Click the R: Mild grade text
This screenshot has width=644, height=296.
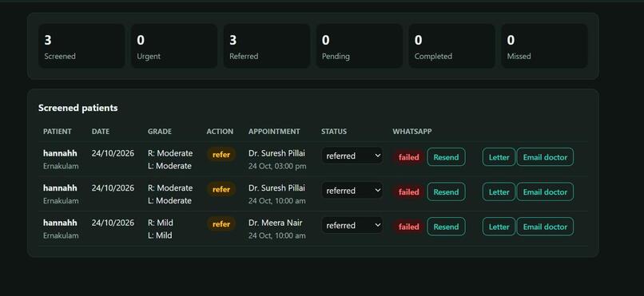click(x=161, y=223)
